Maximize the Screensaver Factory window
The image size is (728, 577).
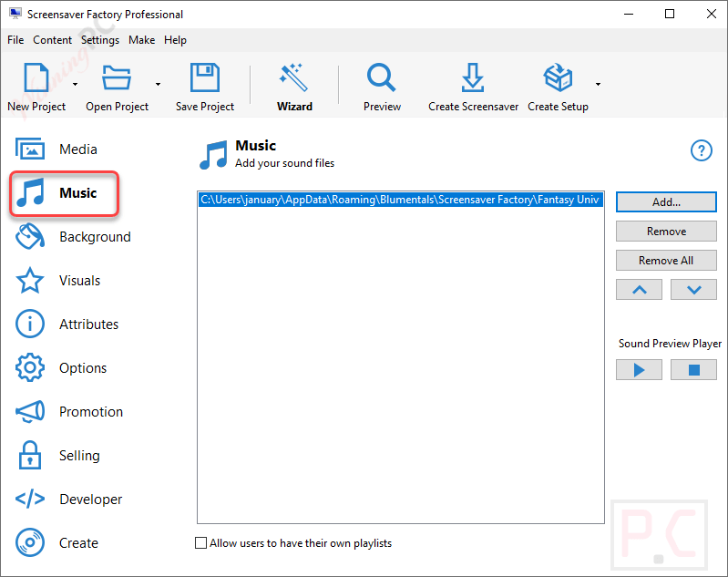point(670,14)
